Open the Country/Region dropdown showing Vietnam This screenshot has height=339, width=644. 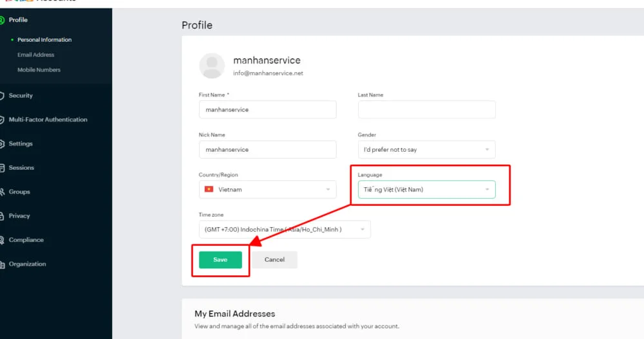tap(267, 190)
